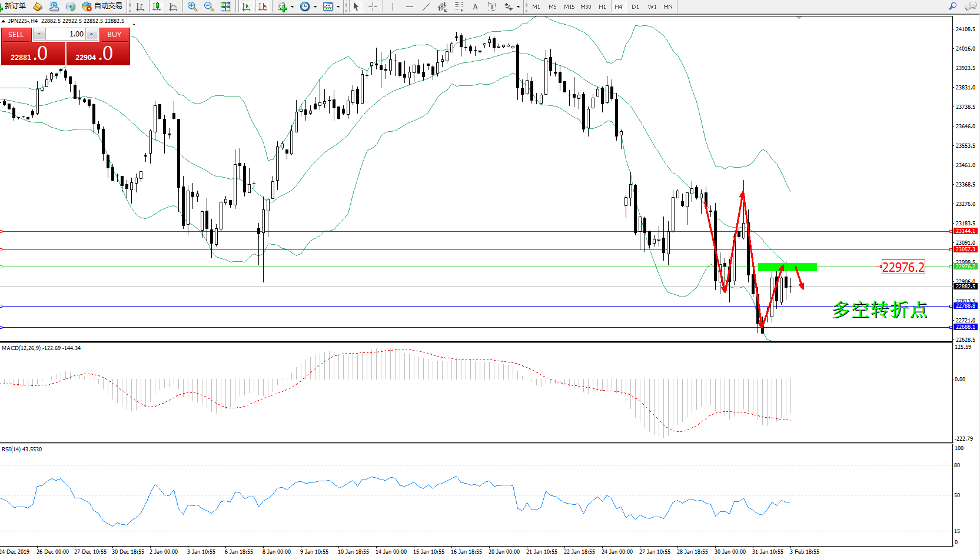Screen dimensions: 980x556
Task: Click the lot size 1.00 input field
Action: click(66, 34)
